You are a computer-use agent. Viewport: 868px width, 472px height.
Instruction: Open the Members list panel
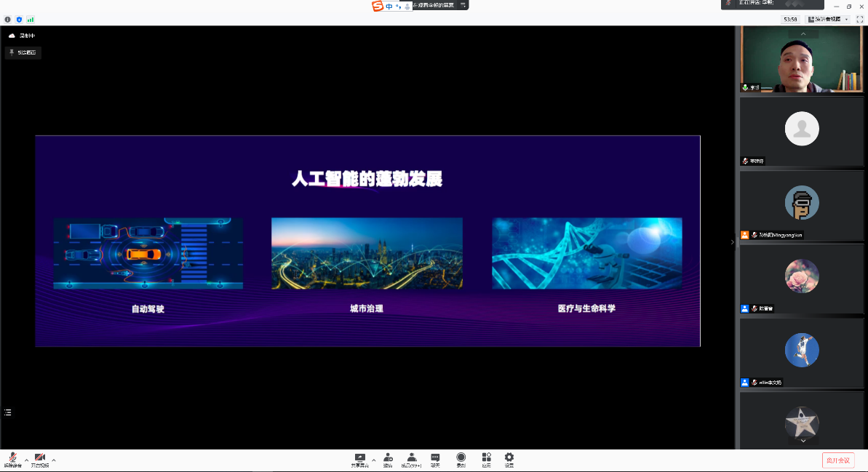(x=412, y=458)
